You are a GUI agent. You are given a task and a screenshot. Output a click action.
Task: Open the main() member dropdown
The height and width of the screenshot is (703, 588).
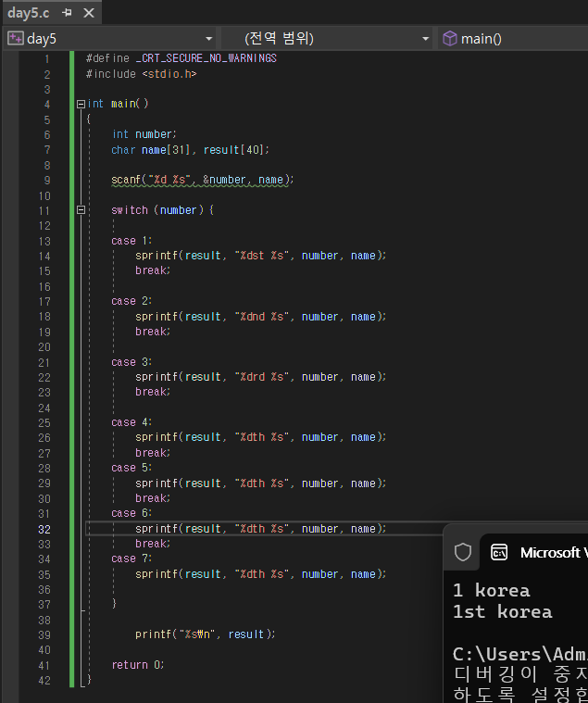pos(515,39)
